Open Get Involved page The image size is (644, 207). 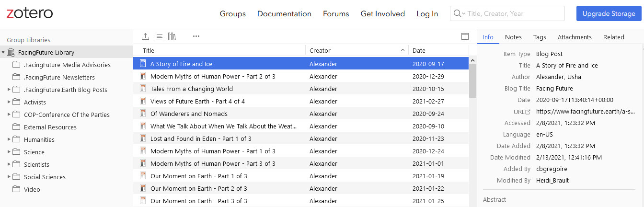click(383, 13)
